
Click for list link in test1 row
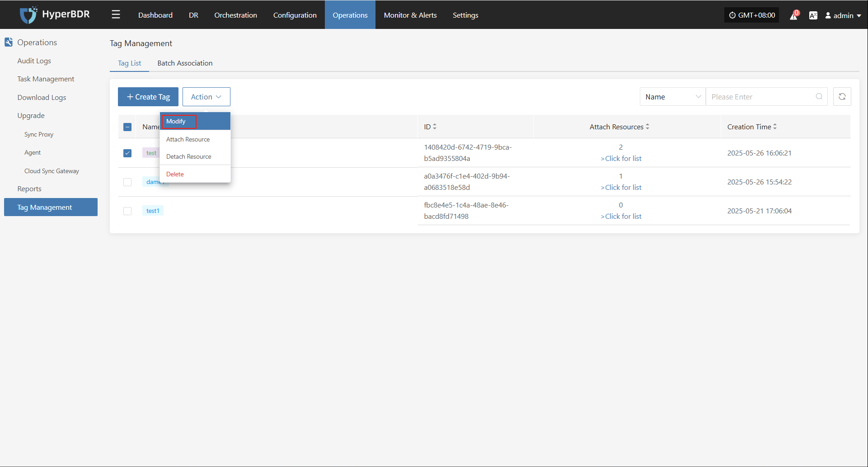click(x=621, y=217)
